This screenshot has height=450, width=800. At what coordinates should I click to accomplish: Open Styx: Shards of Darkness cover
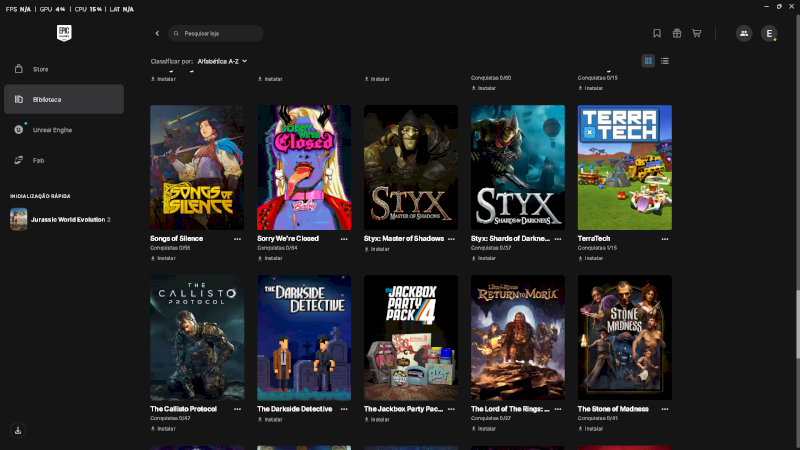[x=518, y=167]
